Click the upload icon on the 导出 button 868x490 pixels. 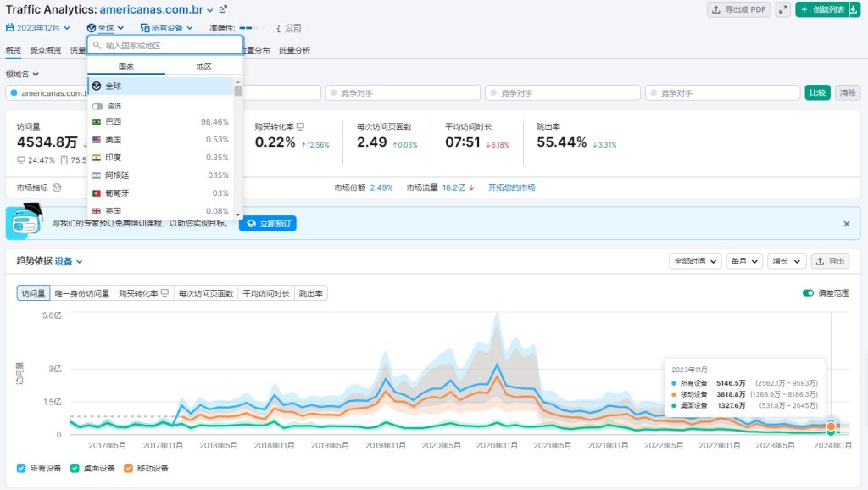pos(820,261)
